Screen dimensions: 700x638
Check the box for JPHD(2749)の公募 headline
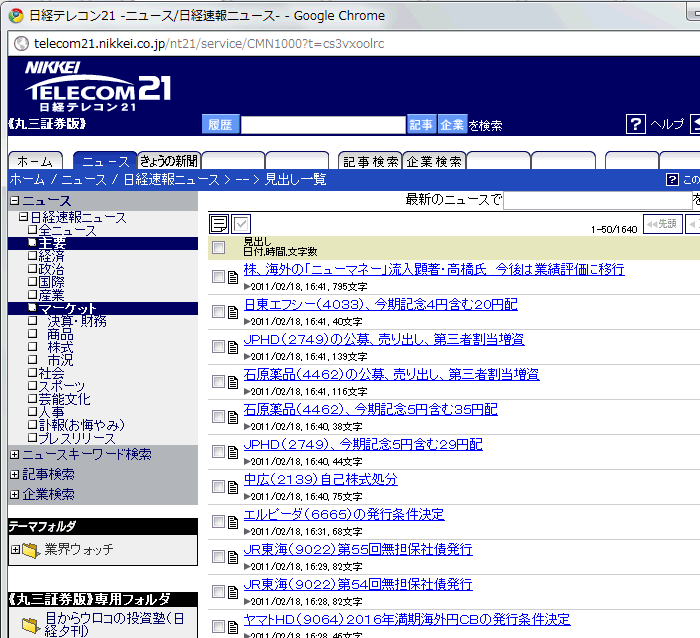pyautogui.click(x=218, y=346)
